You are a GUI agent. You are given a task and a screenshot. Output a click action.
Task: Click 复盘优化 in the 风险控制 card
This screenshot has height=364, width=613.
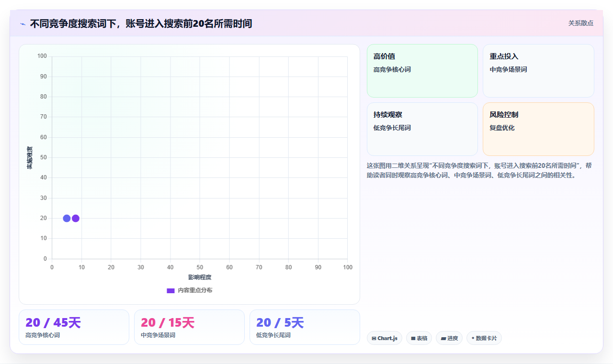point(502,128)
